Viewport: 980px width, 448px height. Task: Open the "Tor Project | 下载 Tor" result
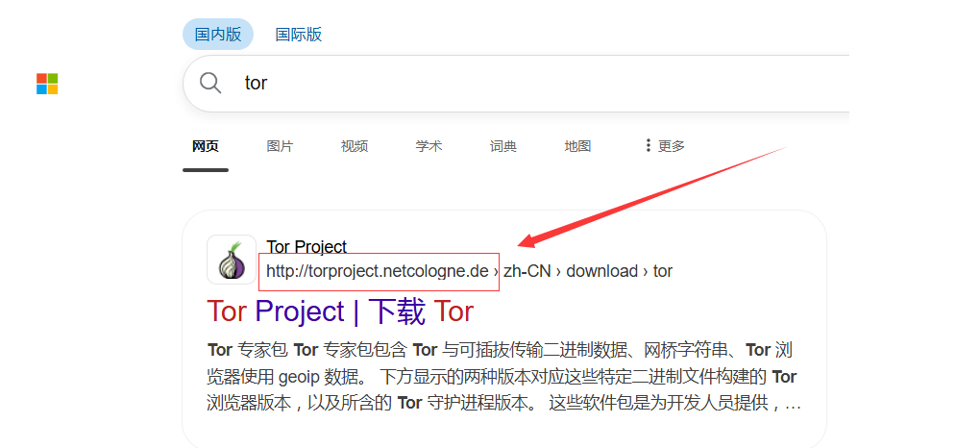340,311
